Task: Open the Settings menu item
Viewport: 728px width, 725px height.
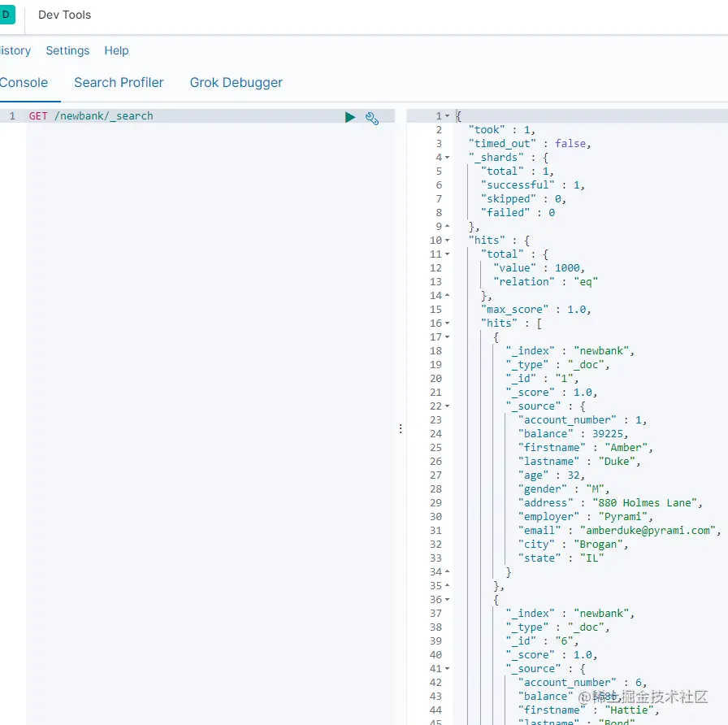Action: tap(67, 50)
